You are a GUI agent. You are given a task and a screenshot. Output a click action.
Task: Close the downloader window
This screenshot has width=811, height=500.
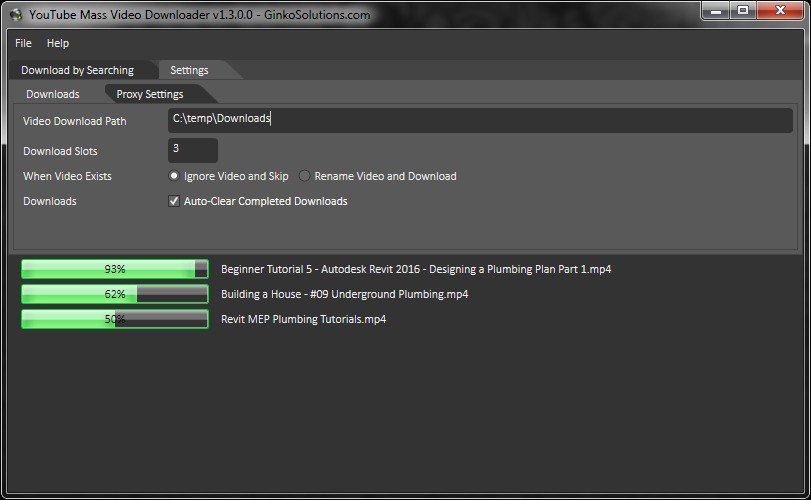tap(780, 11)
